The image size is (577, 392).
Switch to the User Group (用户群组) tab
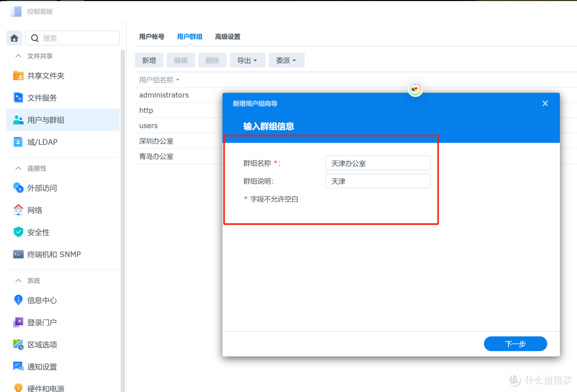(x=190, y=37)
